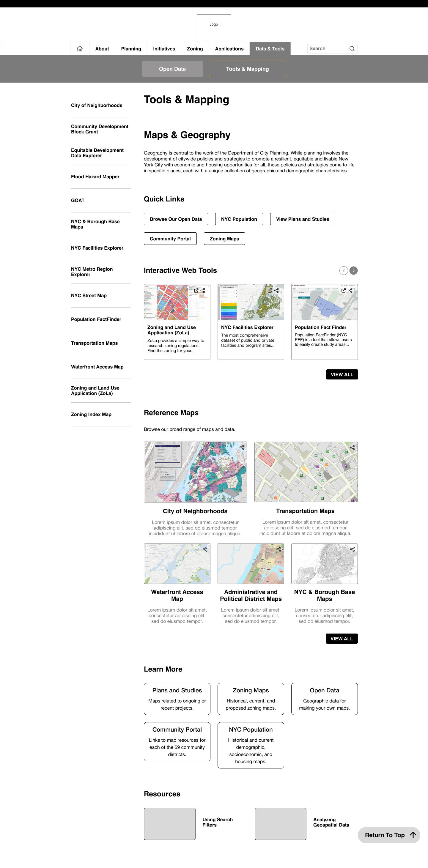Open Zoning Index Map sidebar link

(91, 415)
